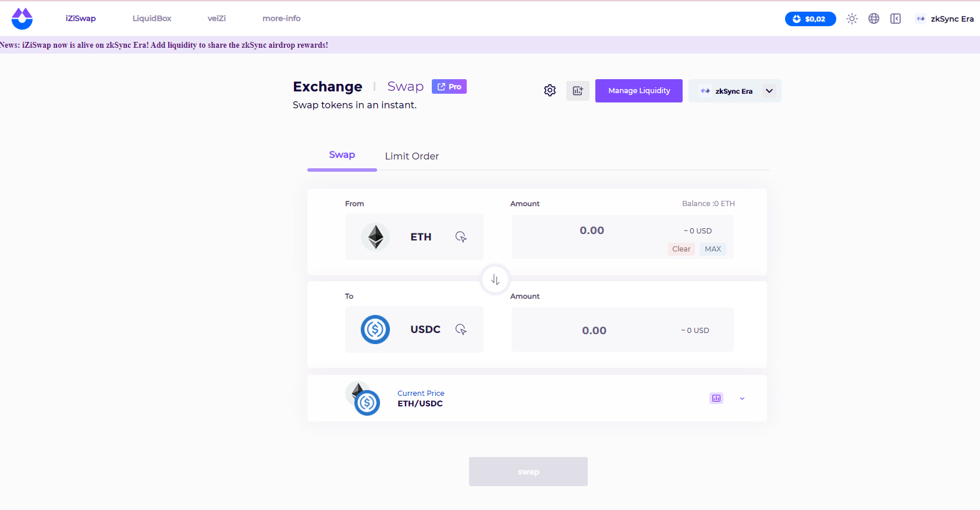Click the ETH token icon in From

(375, 237)
